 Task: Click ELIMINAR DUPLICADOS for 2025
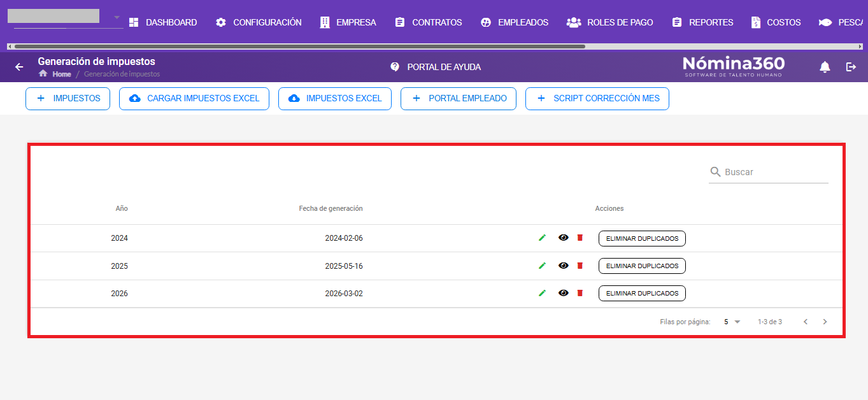coord(642,266)
